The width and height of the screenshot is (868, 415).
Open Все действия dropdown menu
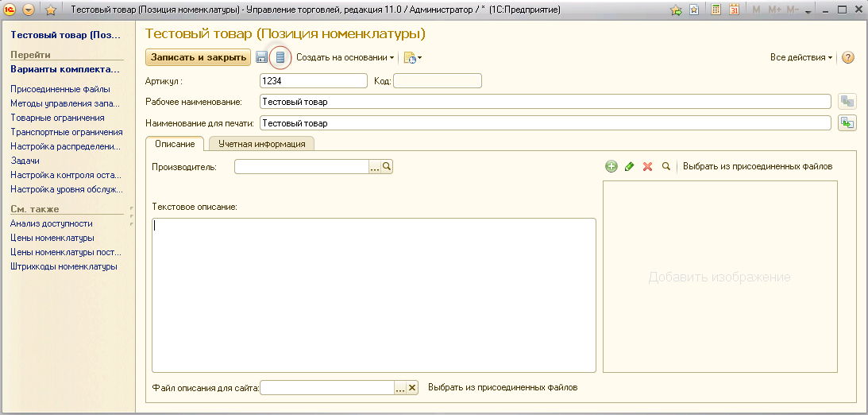801,57
